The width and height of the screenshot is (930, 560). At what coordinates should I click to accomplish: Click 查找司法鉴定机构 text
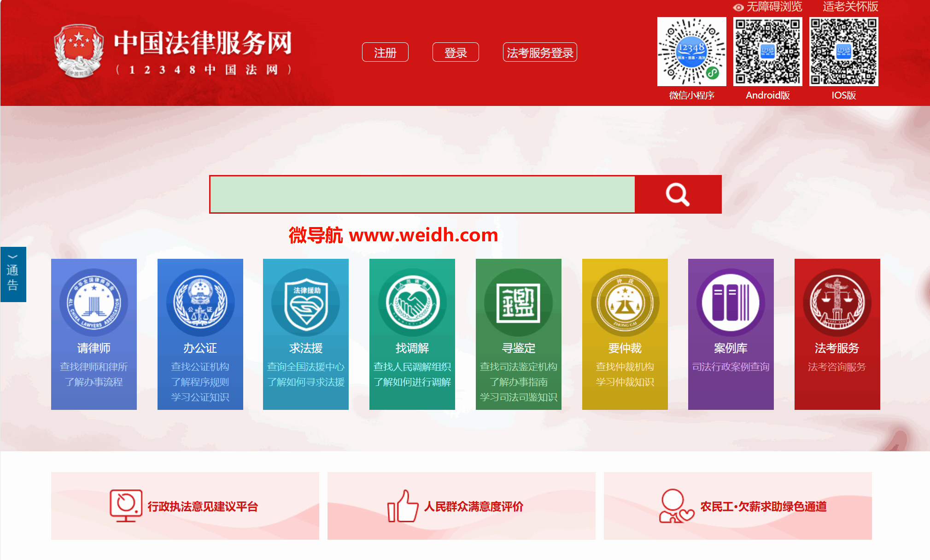[x=519, y=367]
